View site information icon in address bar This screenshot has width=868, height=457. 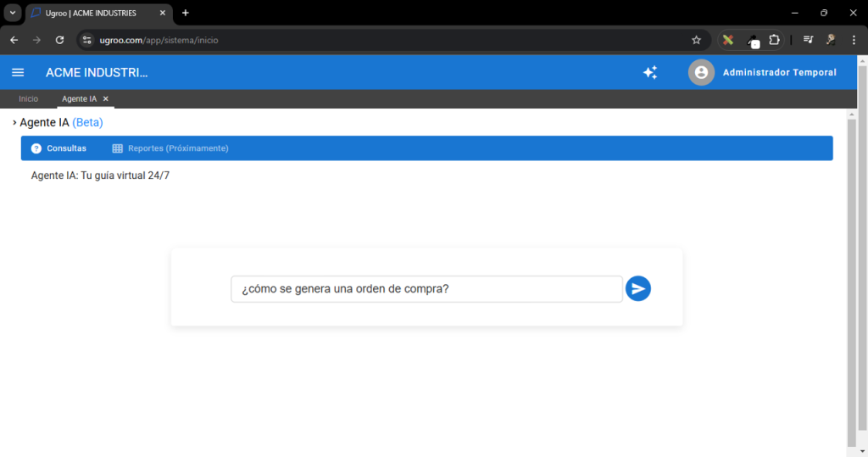(86, 40)
